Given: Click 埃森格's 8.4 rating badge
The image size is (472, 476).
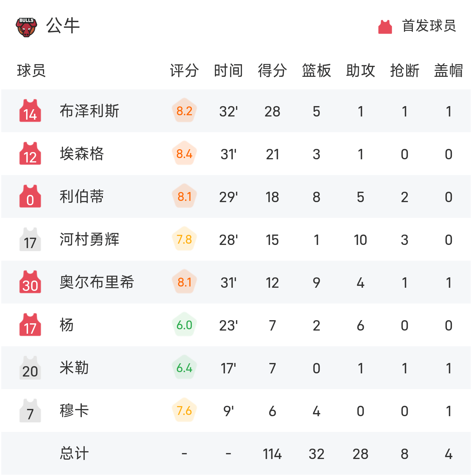Looking at the screenshot, I should point(184,154).
